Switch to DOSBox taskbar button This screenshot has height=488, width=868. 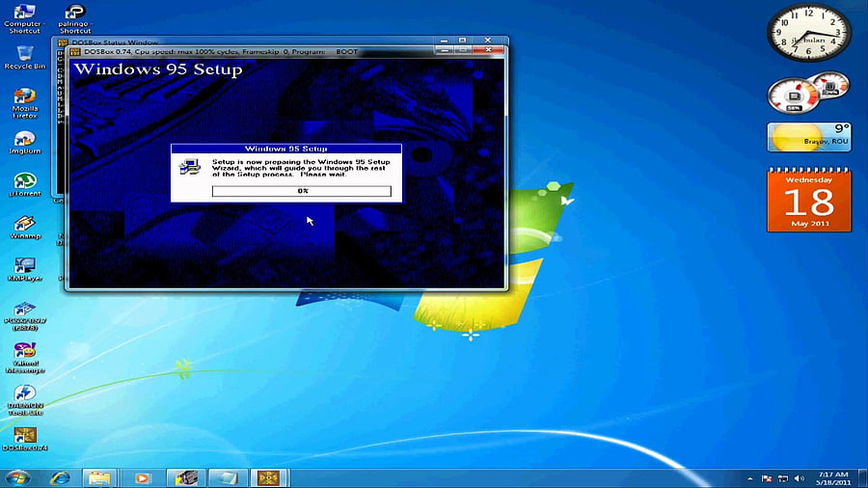[x=269, y=477]
